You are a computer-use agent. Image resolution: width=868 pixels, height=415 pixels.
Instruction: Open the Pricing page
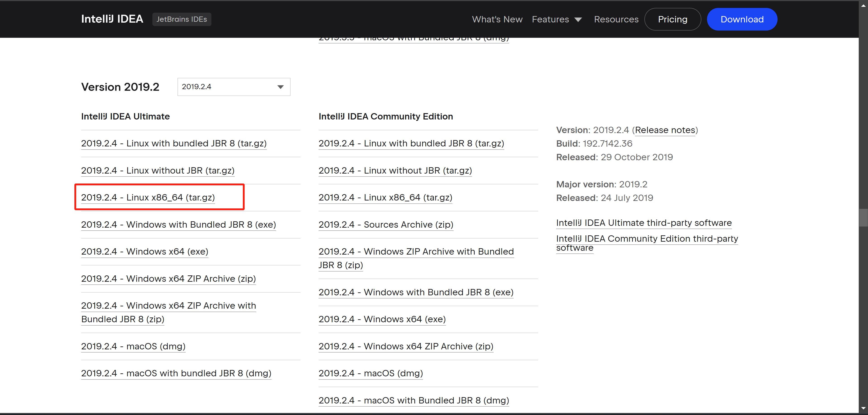tap(672, 19)
